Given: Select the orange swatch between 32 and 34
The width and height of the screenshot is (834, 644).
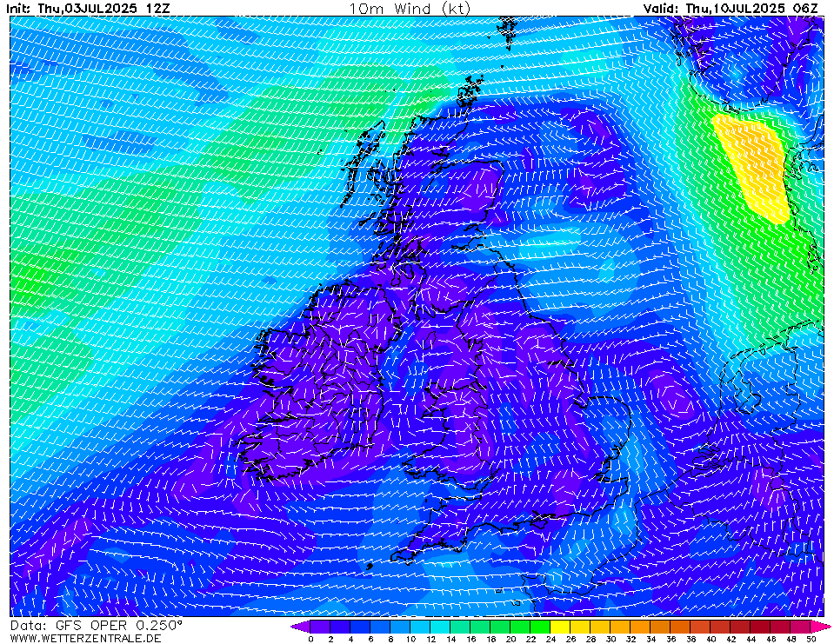Looking at the screenshot, I should click(640, 627).
